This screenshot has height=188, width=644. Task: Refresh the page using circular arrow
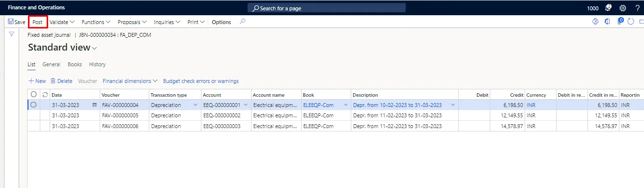[631, 22]
